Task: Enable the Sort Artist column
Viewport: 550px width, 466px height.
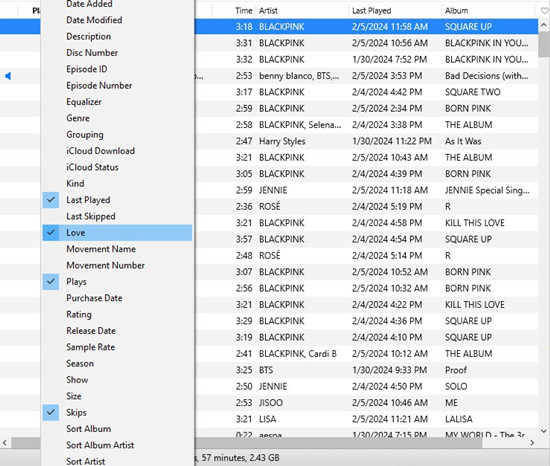Action: pos(117,461)
